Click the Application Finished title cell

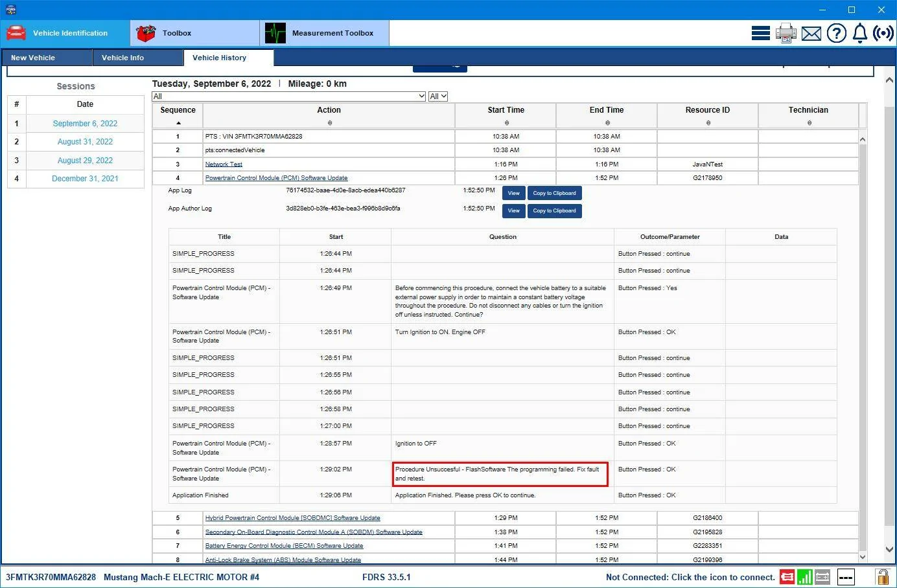pyautogui.click(x=224, y=495)
